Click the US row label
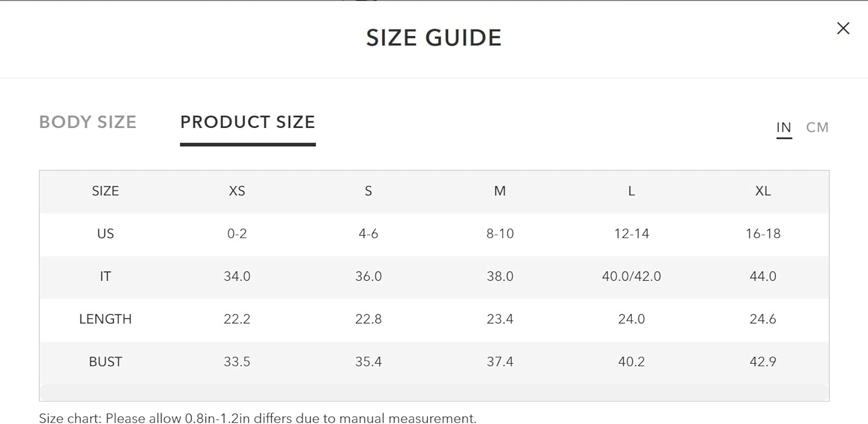The height and width of the screenshot is (424, 868). [105, 234]
